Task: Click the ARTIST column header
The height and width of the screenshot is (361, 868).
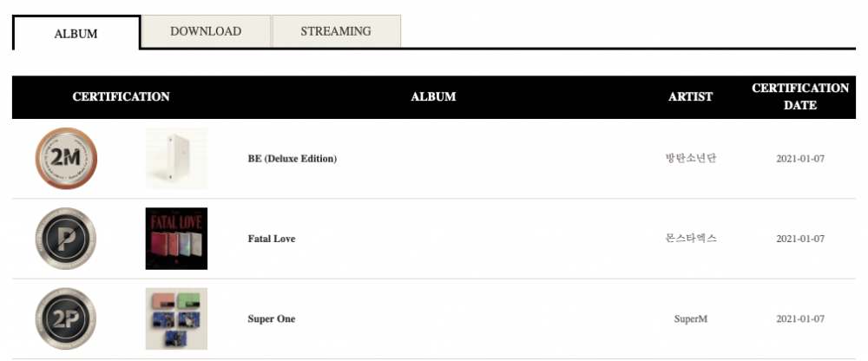Action: click(x=690, y=97)
